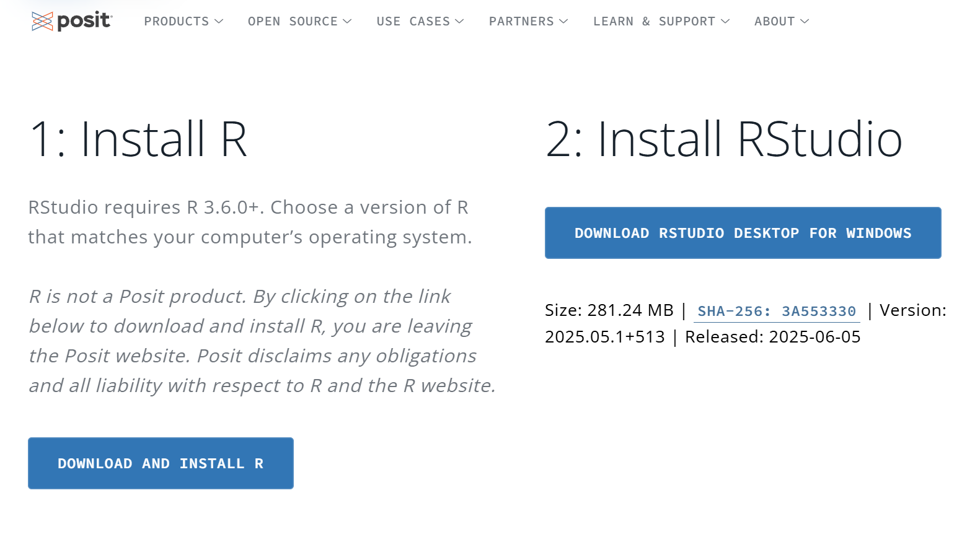Screen dimensions: 980x537
Task: Expand the About chevron
Action: (805, 21)
